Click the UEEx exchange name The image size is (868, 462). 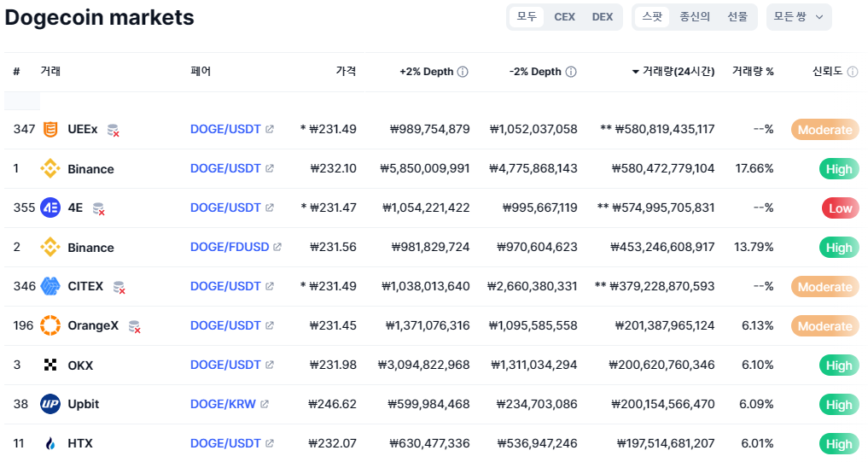(x=83, y=129)
